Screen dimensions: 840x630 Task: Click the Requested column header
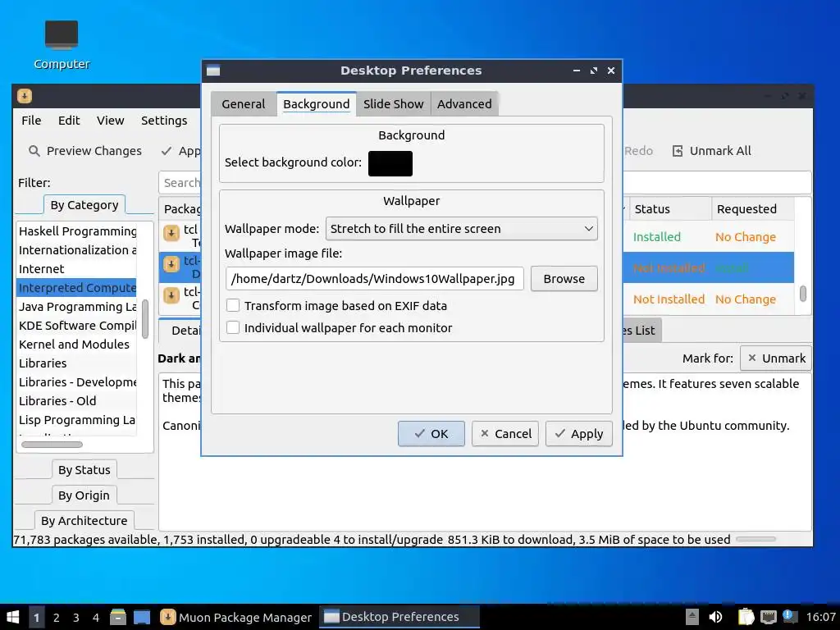[752, 209]
